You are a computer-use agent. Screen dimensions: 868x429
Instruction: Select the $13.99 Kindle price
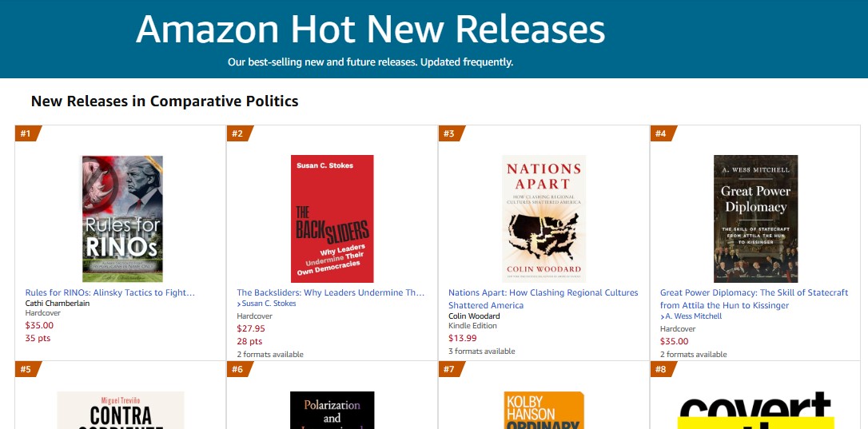pyautogui.click(x=463, y=338)
